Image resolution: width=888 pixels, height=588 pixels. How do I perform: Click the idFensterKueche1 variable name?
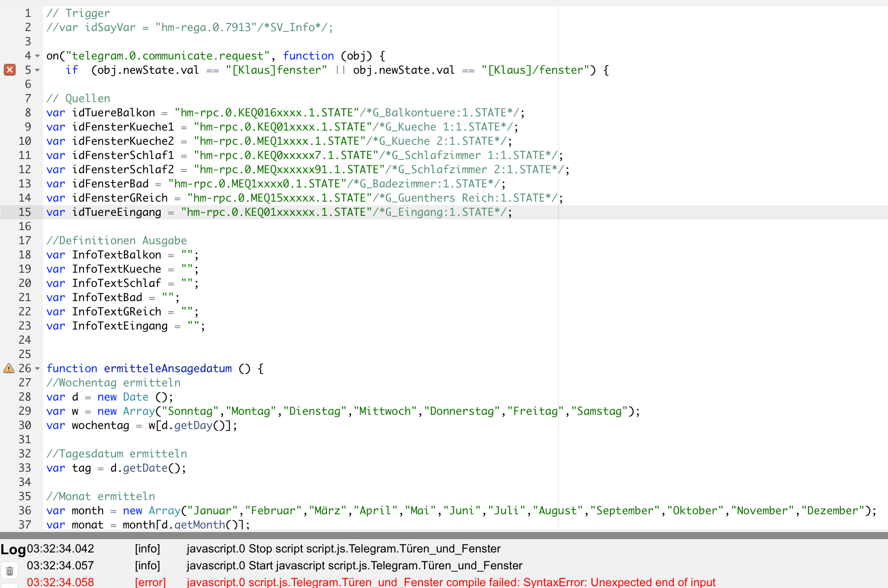[123, 127]
